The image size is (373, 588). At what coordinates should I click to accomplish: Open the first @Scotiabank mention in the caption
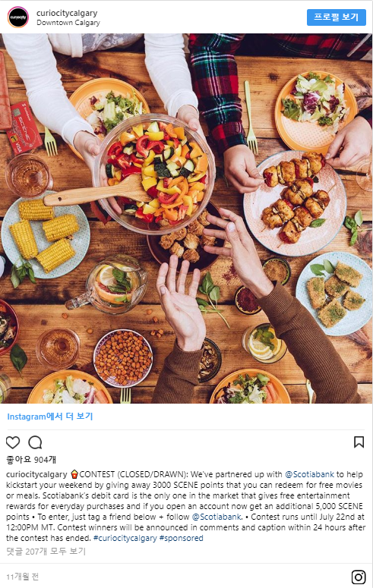[x=309, y=474]
